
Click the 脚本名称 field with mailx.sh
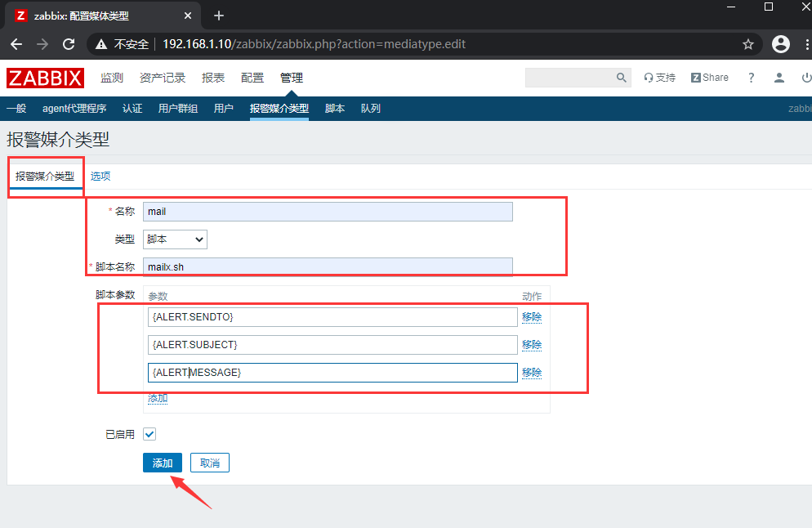click(x=328, y=266)
